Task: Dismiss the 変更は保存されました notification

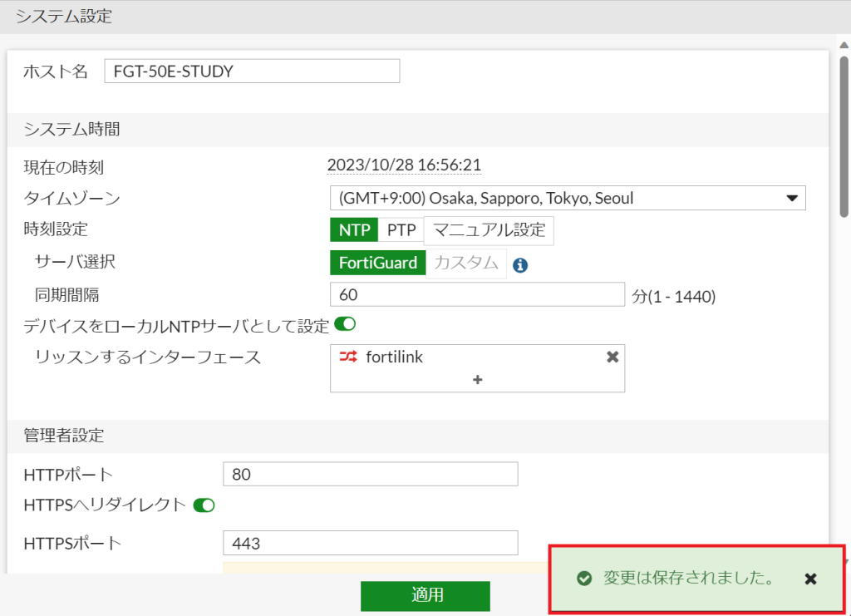Action: coord(811,579)
